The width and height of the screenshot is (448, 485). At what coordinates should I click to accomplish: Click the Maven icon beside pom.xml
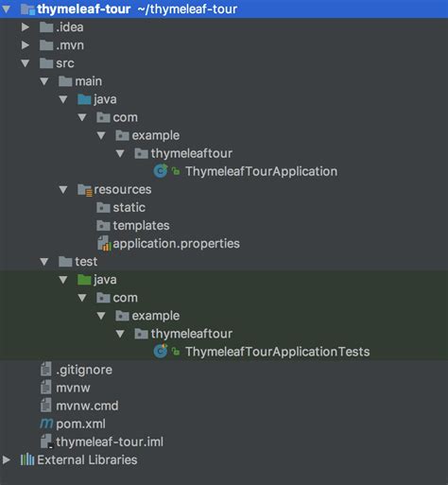tap(46, 424)
